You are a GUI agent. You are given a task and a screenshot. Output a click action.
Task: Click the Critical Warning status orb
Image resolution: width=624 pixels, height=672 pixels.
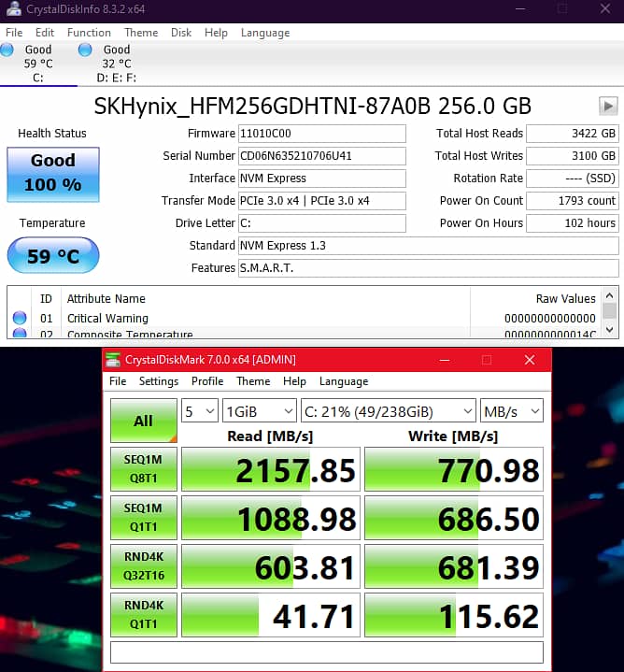pos(20,319)
